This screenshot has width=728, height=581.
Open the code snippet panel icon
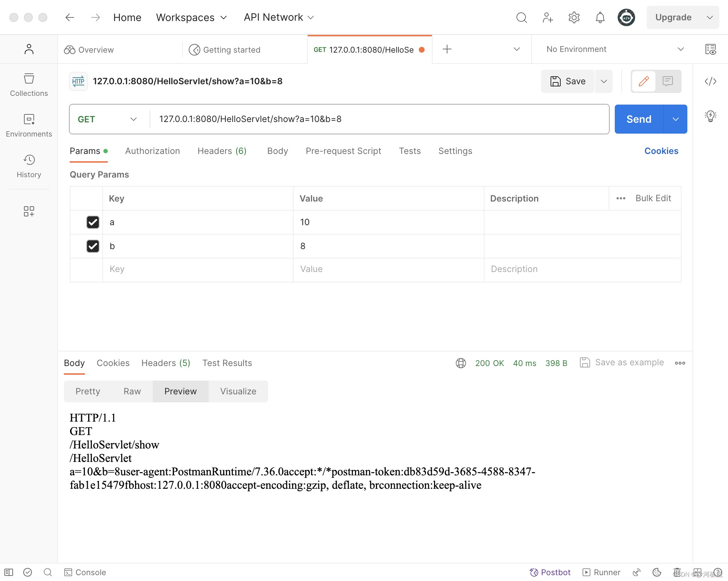[x=710, y=81]
